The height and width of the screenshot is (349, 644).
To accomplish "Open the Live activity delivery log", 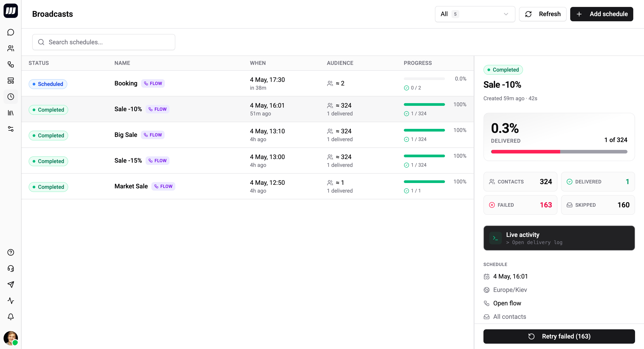I will [559, 238].
